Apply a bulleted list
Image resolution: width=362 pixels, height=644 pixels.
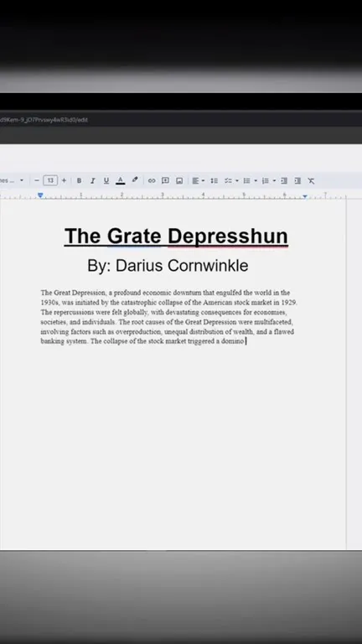[x=246, y=181]
